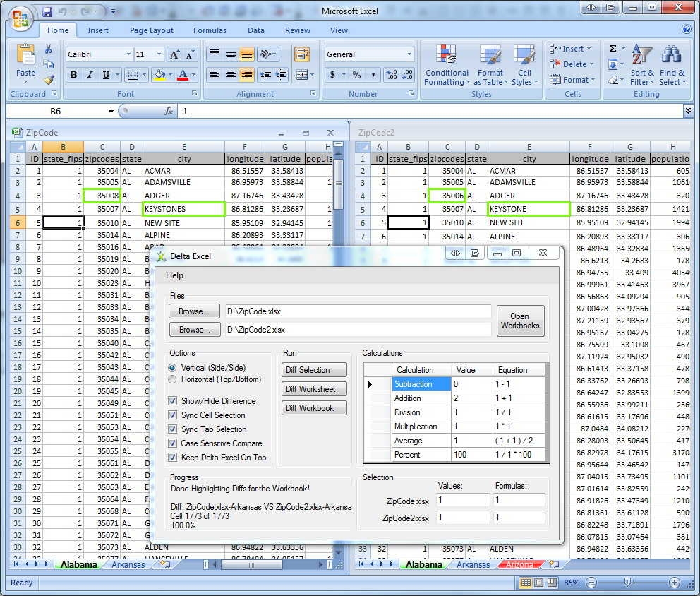The image size is (700, 596).
Task: Expand the Name Box dropdown arrow
Action: [x=111, y=112]
